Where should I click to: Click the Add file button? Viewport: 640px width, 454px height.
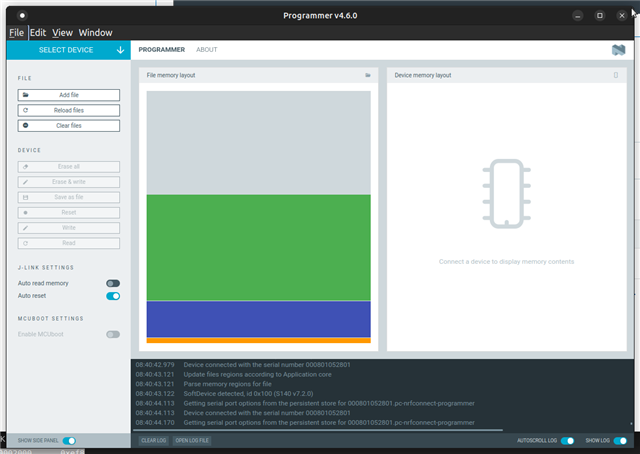tap(69, 95)
